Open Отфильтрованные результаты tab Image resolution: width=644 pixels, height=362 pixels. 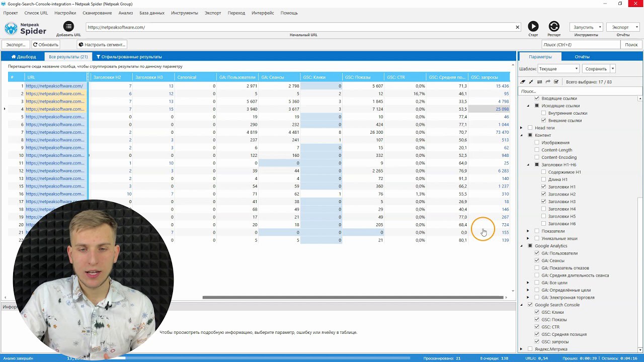(129, 57)
